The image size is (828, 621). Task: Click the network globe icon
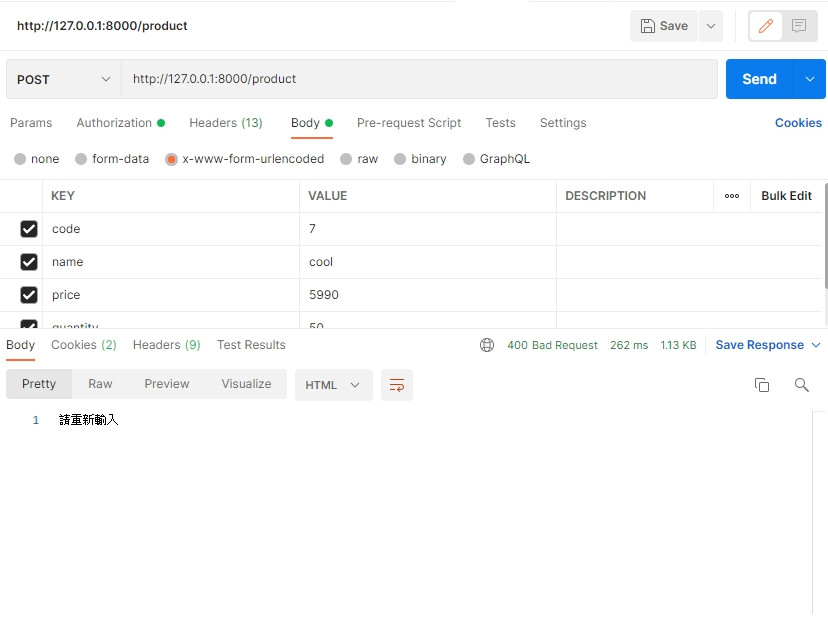(487, 345)
